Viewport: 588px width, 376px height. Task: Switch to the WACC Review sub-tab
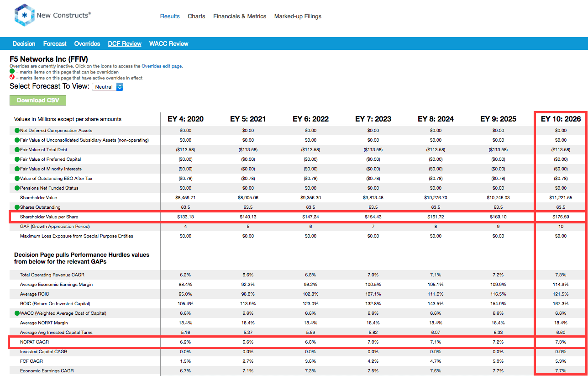click(x=169, y=44)
